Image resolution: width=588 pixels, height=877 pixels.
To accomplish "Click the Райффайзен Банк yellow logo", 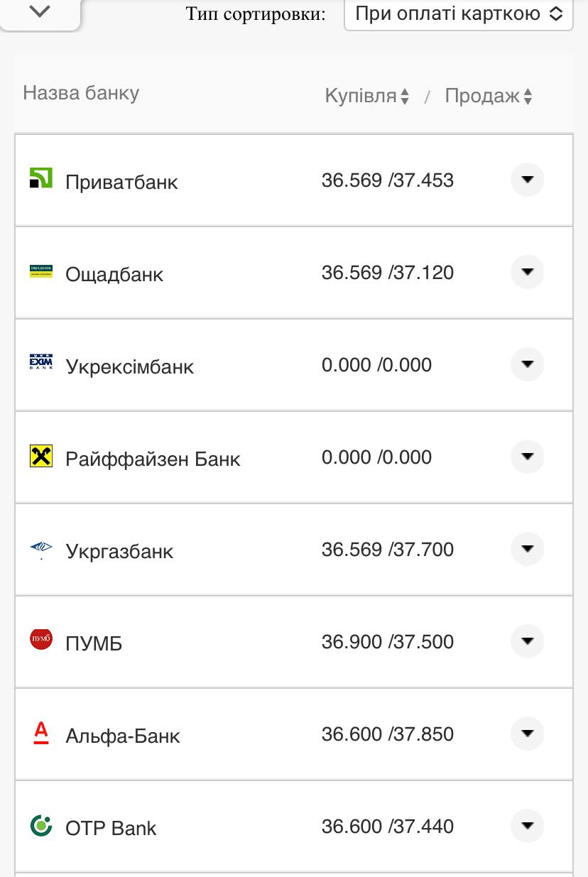I will [x=41, y=456].
